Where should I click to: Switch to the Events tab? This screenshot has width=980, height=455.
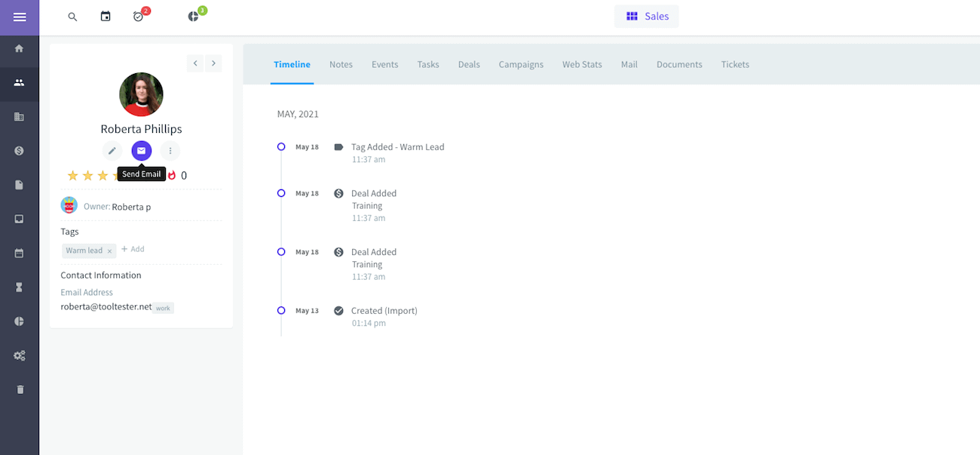(x=384, y=64)
